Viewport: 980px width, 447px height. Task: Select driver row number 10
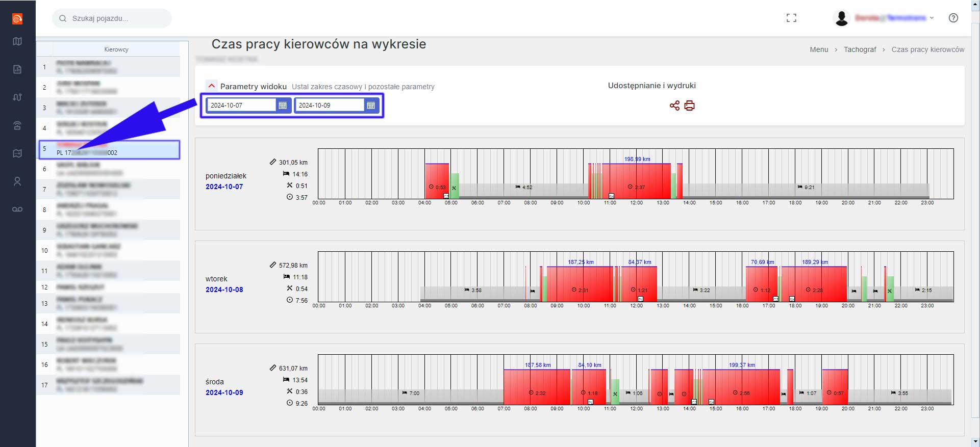108,250
